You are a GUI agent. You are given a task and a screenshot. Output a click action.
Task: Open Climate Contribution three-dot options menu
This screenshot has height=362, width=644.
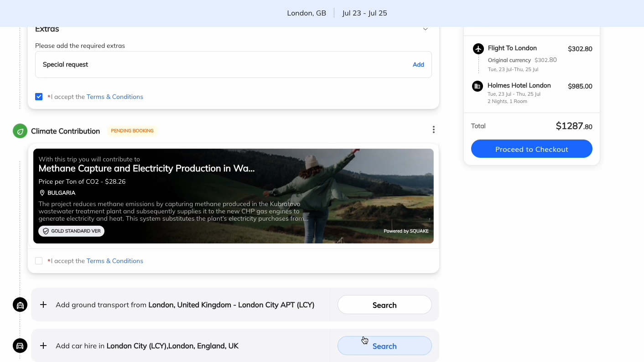tap(433, 130)
